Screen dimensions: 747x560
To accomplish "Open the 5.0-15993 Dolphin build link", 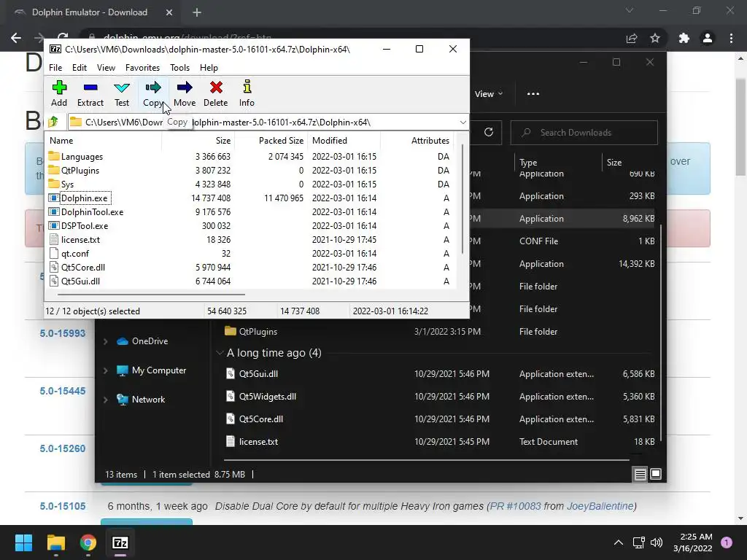I will pyautogui.click(x=63, y=333).
